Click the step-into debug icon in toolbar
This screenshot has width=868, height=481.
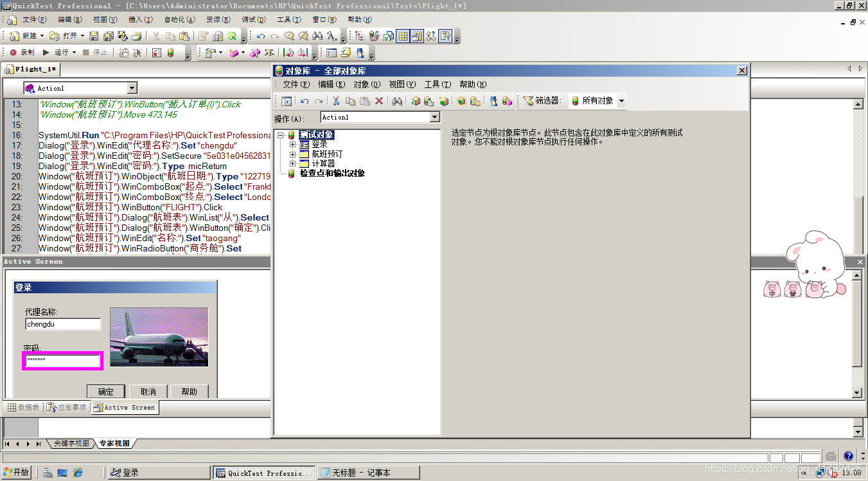click(x=288, y=52)
